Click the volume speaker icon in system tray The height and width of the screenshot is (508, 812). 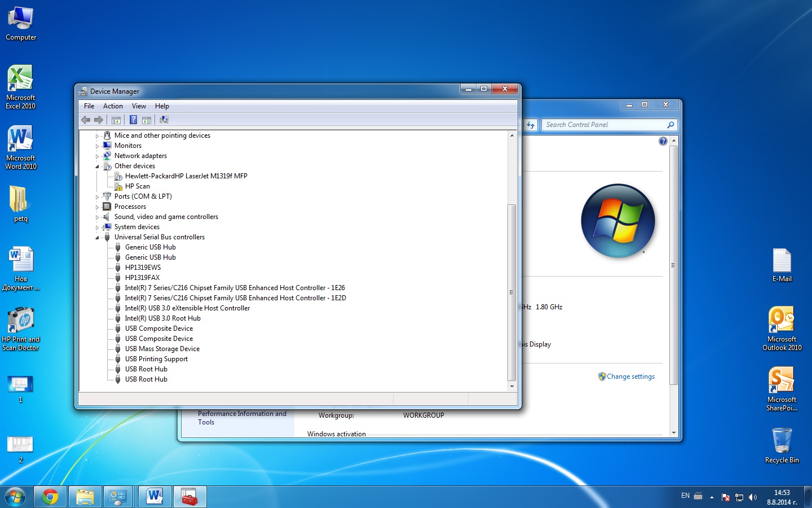753,497
